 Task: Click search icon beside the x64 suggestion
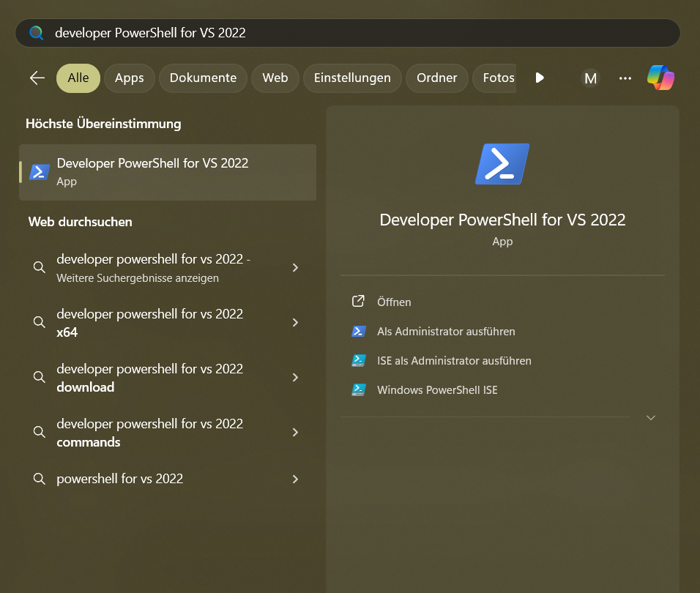[x=40, y=322]
